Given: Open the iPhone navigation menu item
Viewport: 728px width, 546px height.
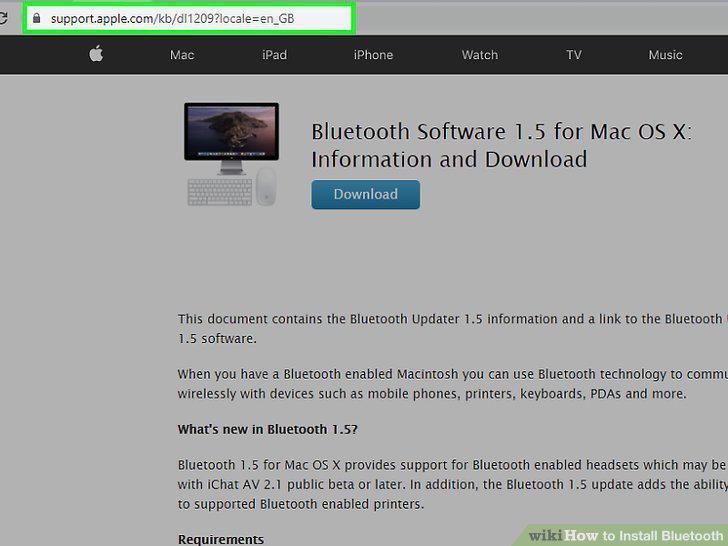Looking at the screenshot, I should (x=373, y=55).
